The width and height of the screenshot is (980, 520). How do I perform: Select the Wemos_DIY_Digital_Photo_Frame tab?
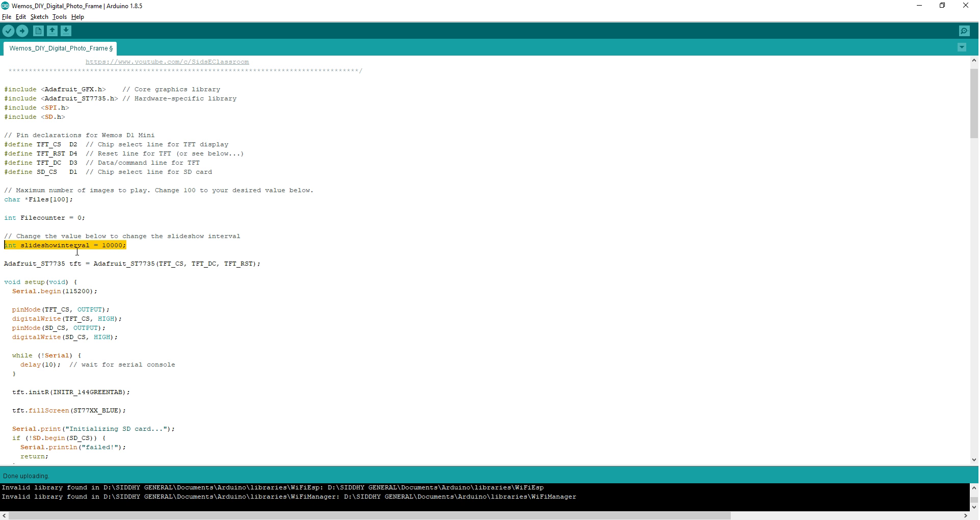(x=61, y=48)
